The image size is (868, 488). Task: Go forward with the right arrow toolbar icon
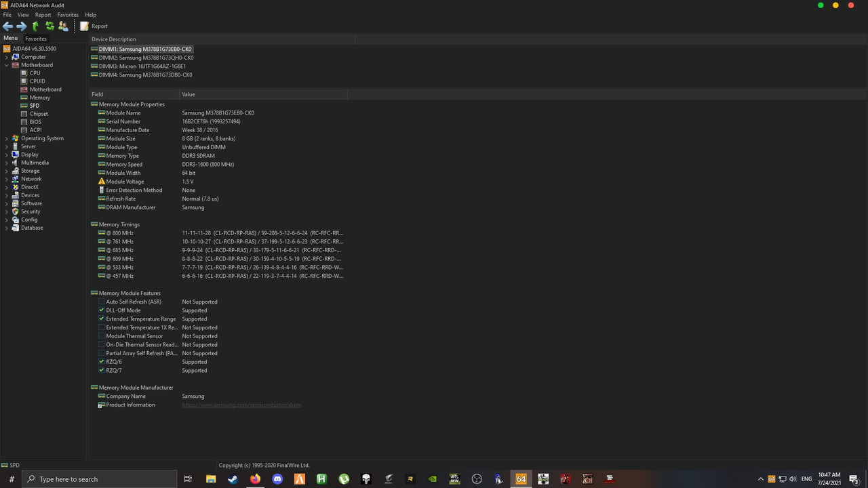point(22,26)
